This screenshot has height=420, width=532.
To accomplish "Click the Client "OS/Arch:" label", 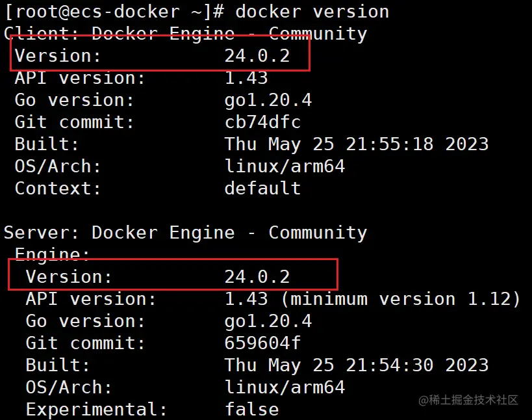I will (58, 166).
